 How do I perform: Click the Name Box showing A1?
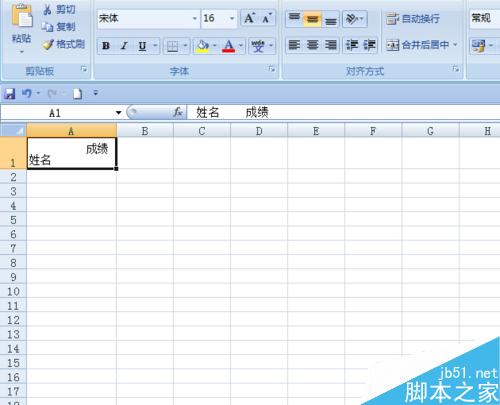55,113
